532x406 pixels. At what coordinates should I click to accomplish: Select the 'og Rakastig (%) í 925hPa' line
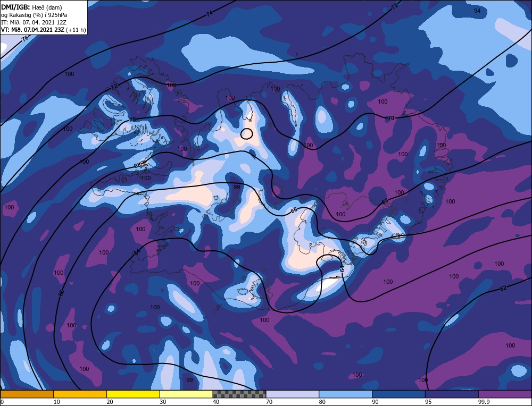tap(34, 15)
